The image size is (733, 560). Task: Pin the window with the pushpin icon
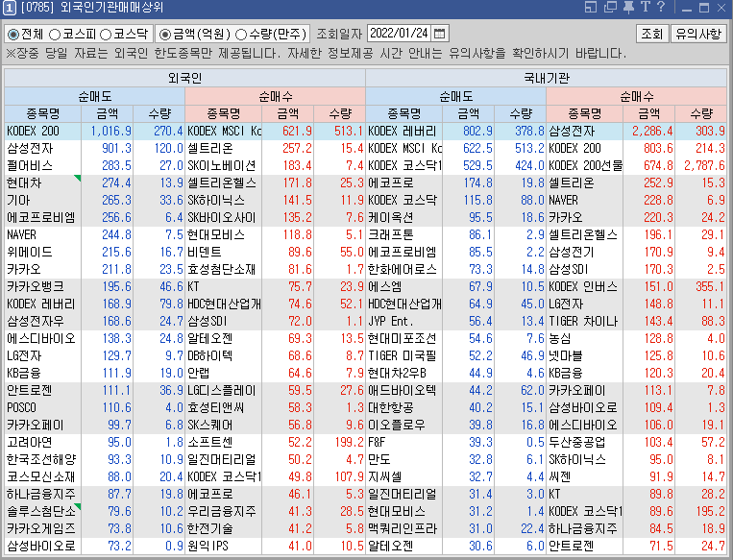pyautogui.click(x=629, y=9)
